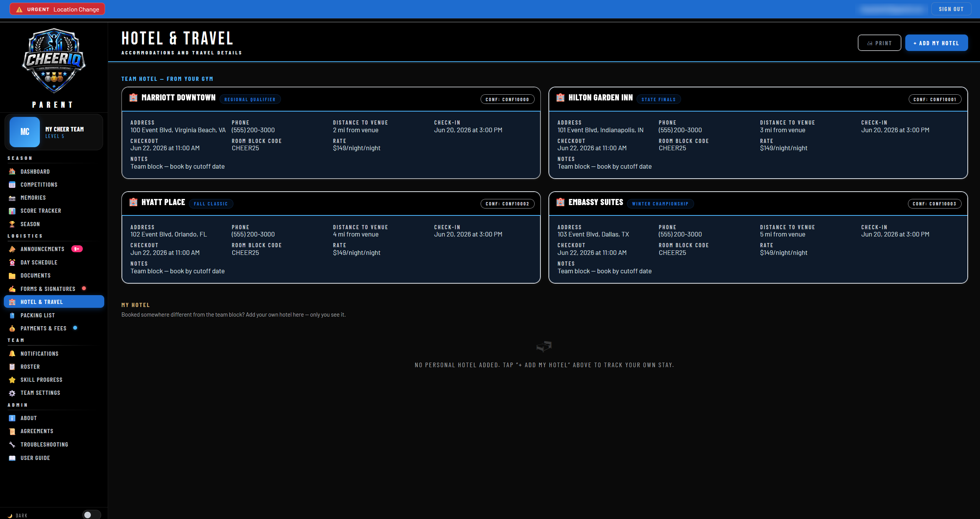Click the About info icon
Viewport: 980px width, 519px height.
tap(12, 418)
